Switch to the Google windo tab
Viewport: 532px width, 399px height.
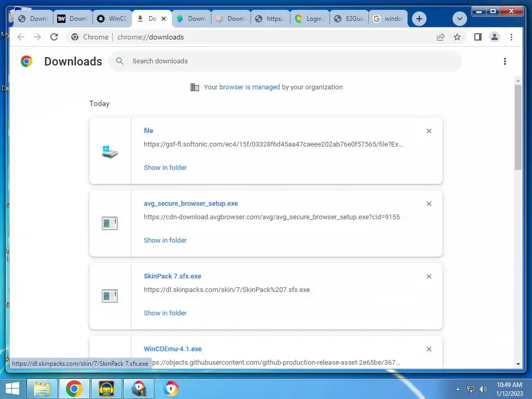pos(388,19)
